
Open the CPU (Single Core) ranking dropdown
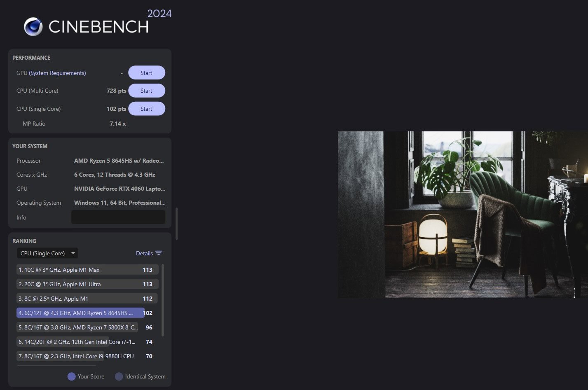(47, 253)
